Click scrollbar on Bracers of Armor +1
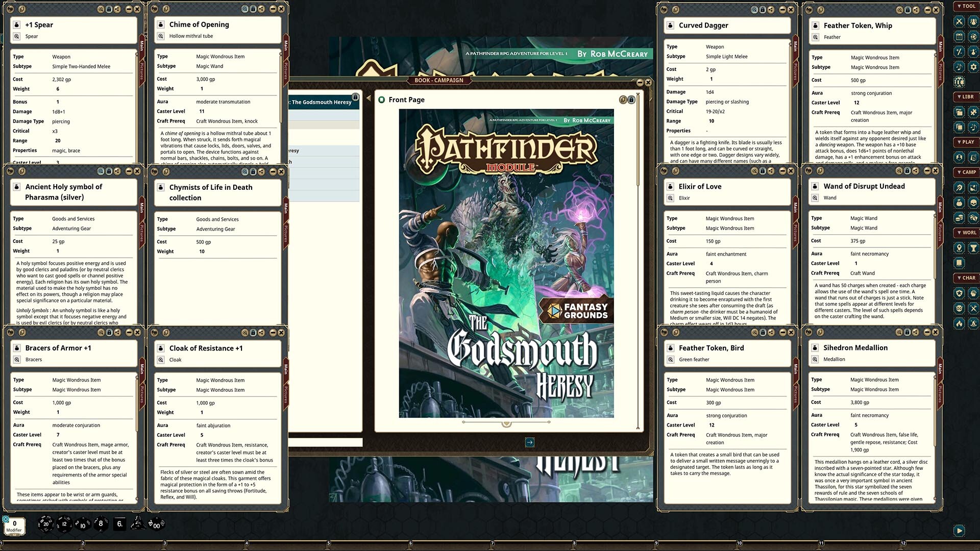 [x=136, y=403]
